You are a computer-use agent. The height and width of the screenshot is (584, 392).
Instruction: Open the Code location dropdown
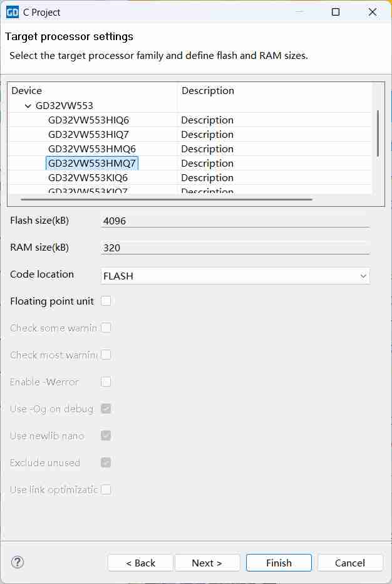235,276
